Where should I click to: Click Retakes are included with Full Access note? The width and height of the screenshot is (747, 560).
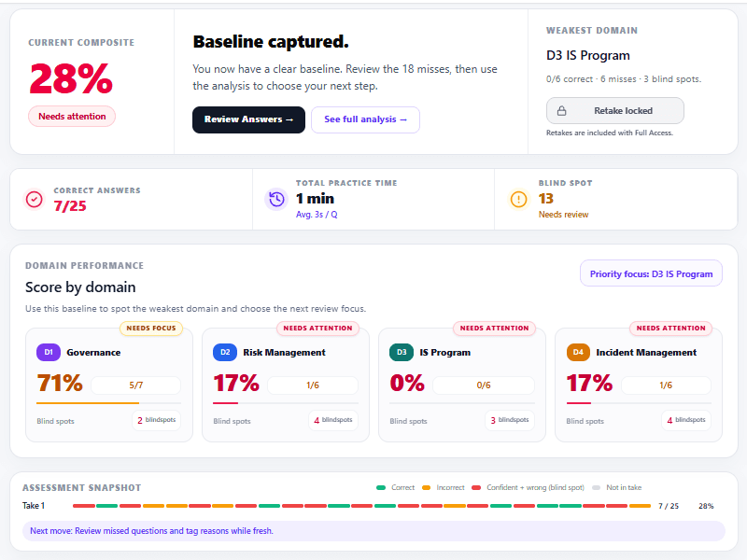click(610, 133)
